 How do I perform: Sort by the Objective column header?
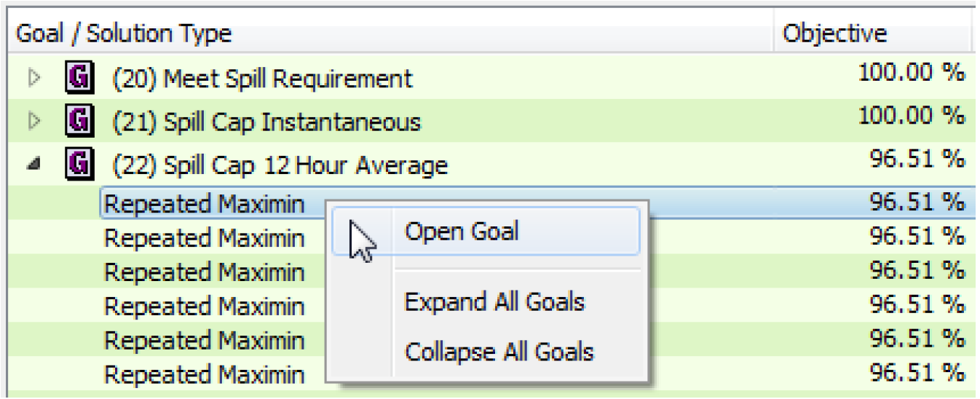(x=834, y=33)
